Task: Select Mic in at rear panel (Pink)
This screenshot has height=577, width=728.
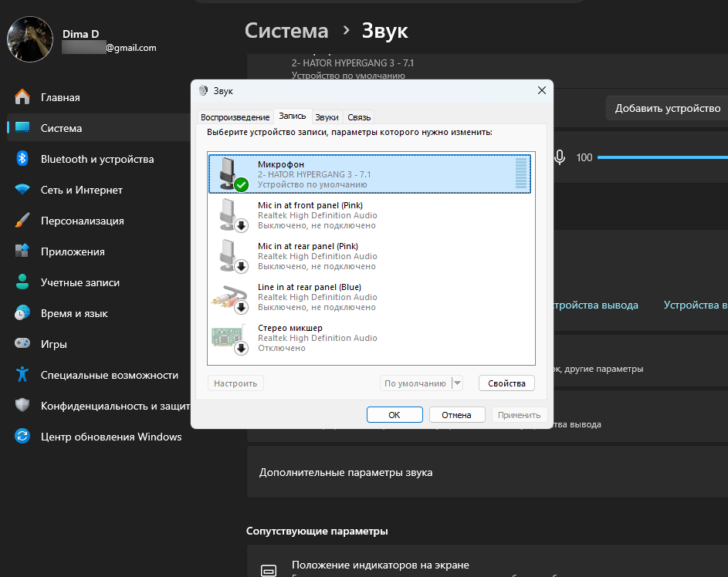Action: [370, 256]
